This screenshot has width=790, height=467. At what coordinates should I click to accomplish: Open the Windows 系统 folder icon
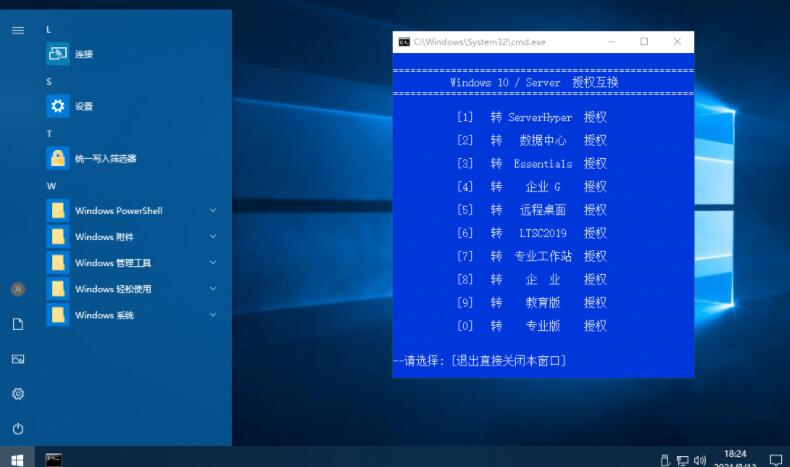(58, 315)
